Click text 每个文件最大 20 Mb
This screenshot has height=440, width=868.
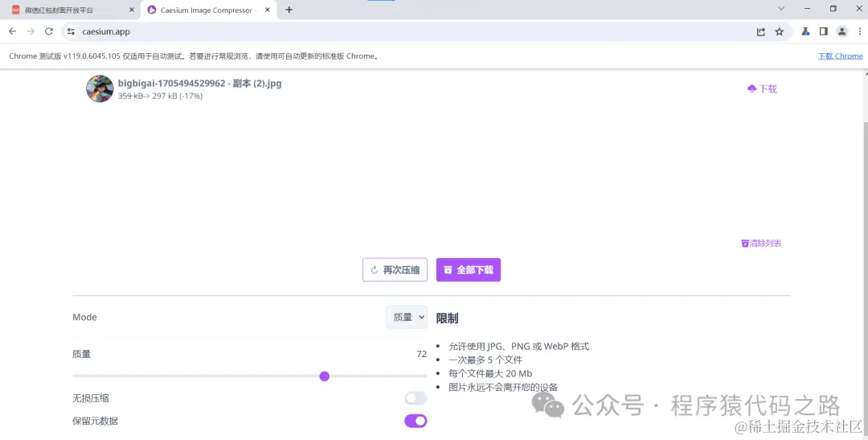tap(490, 373)
